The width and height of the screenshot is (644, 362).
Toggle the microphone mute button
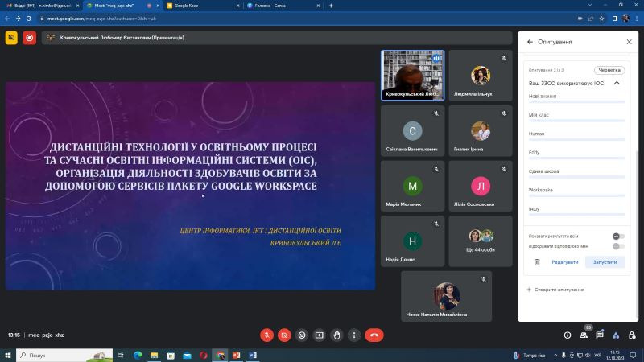click(266, 335)
